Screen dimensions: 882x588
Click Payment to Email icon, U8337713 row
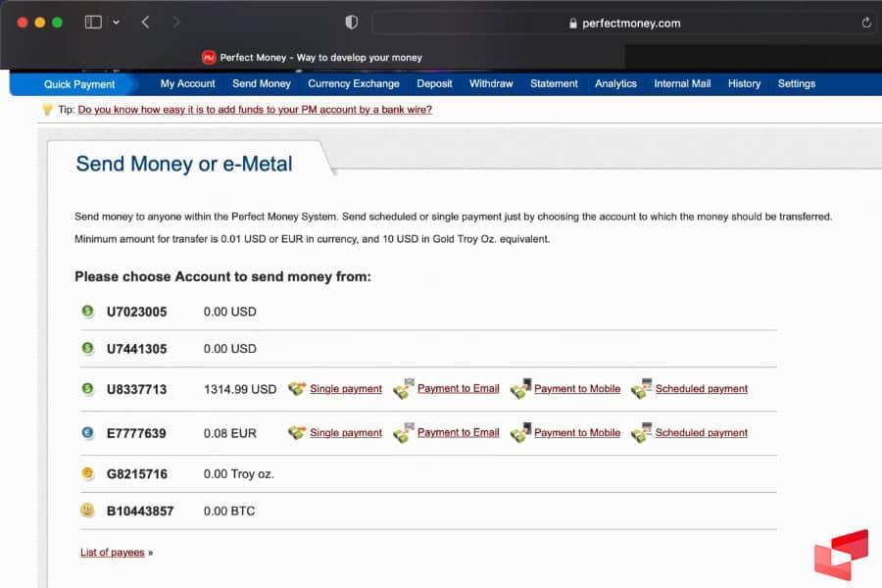tap(404, 389)
